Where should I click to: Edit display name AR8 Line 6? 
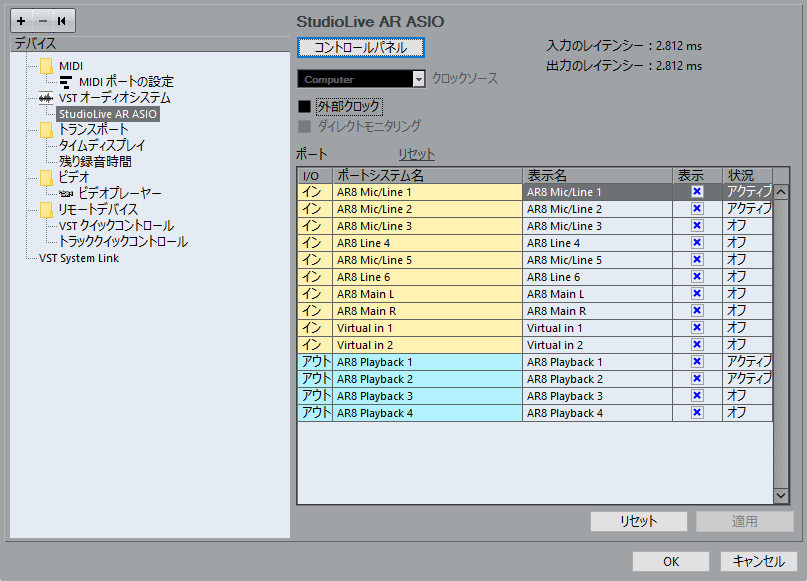[598, 277]
